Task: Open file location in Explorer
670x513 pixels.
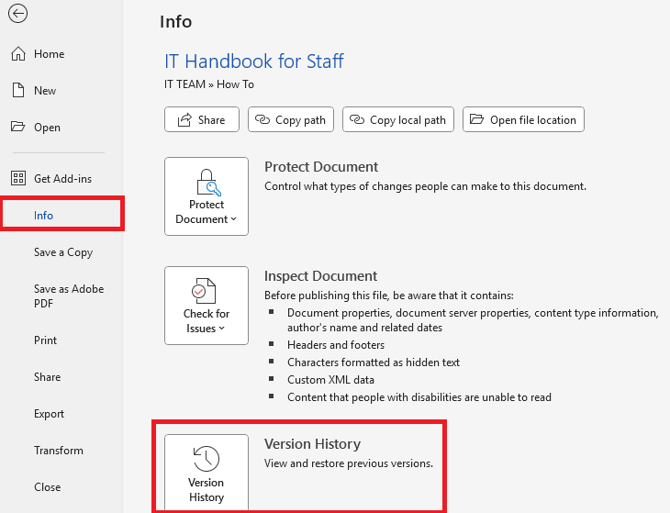Action: tap(523, 120)
